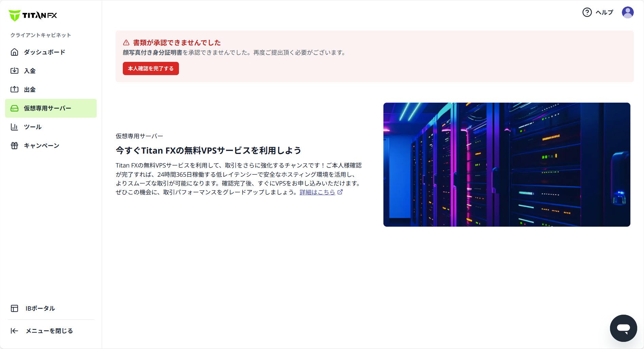Click the Titan FX logo
The image size is (644, 349).
coord(33,15)
